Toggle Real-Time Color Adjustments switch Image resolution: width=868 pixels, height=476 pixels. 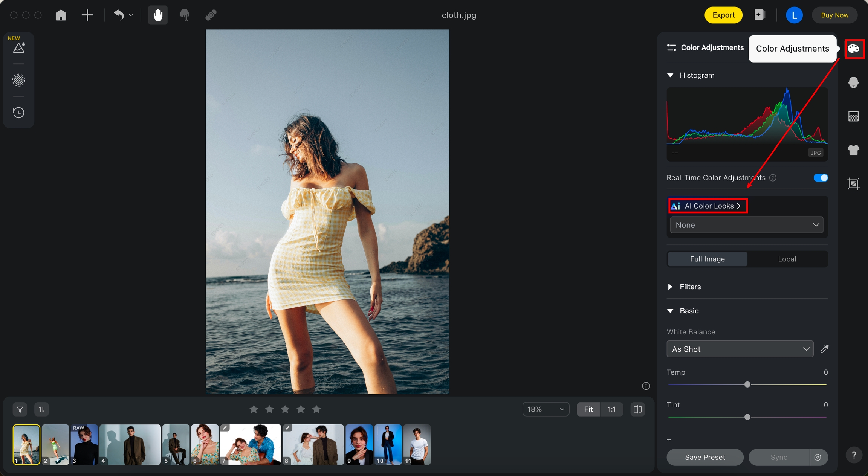[x=821, y=178]
